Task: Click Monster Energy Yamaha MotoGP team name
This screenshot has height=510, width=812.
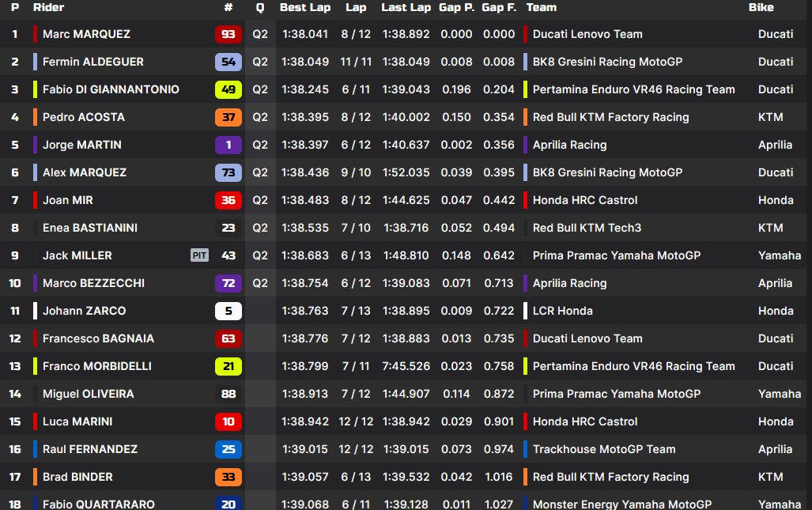Action: tap(622, 504)
